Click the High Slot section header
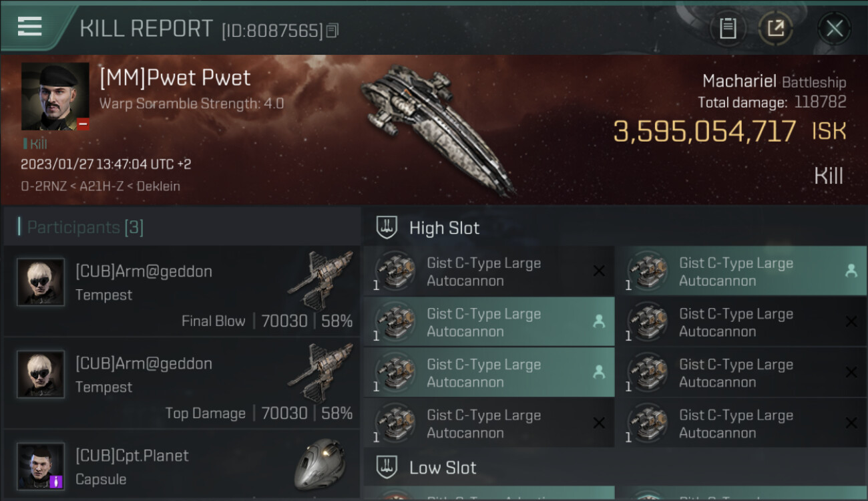This screenshot has height=501, width=868. (x=444, y=228)
